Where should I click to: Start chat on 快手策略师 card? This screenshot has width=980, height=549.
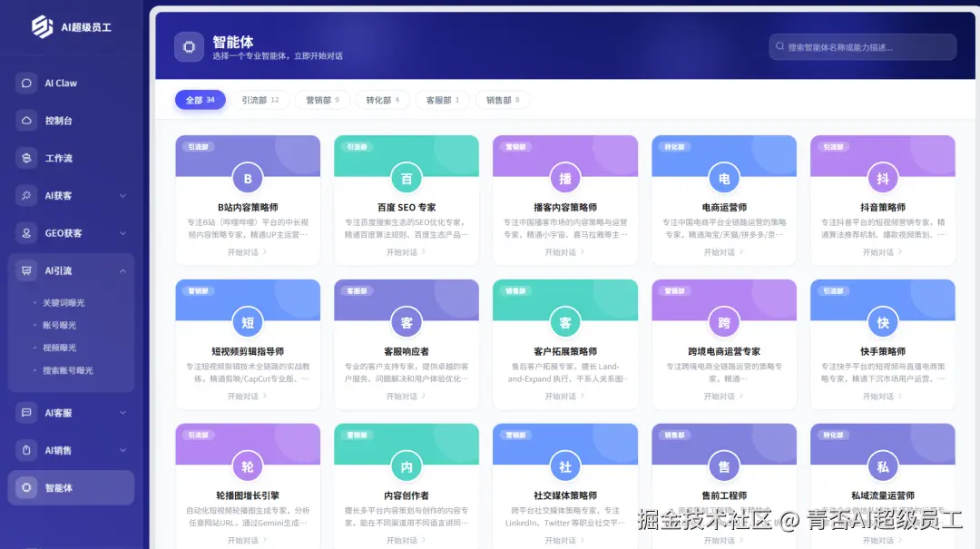(x=882, y=396)
